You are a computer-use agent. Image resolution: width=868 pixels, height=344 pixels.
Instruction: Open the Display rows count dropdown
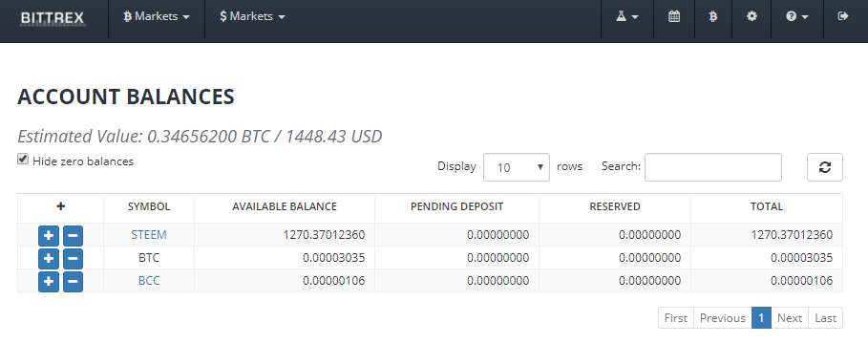[x=517, y=167]
